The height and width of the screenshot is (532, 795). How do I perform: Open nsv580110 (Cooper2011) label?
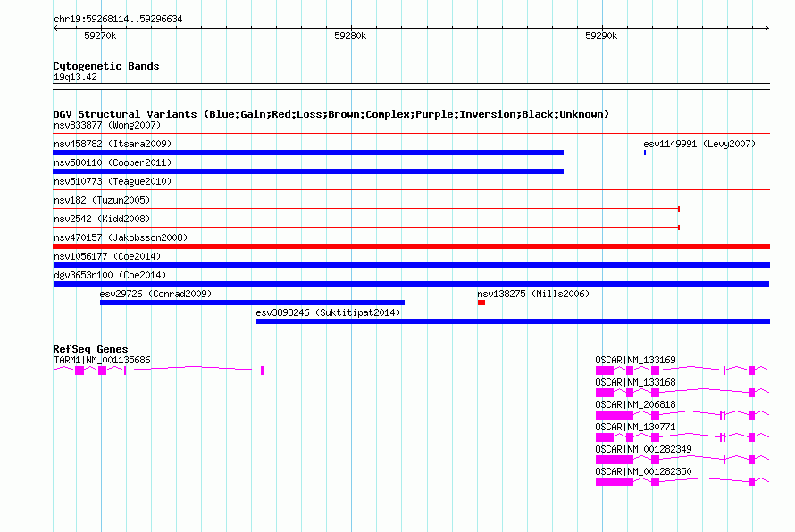[113, 162]
